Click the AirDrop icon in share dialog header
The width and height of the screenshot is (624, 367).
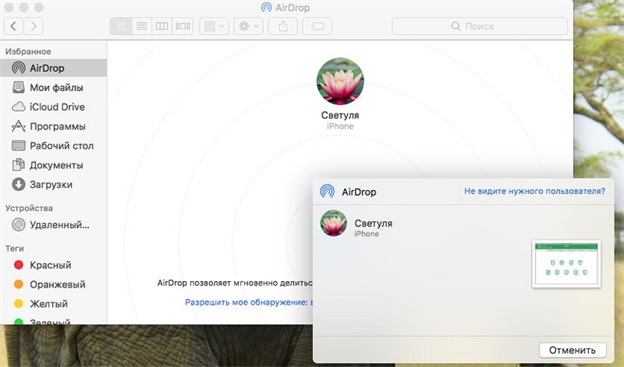pyautogui.click(x=327, y=191)
